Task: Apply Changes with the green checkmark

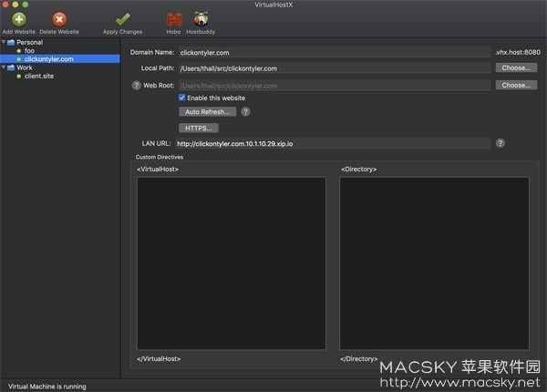Action: (123, 19)
